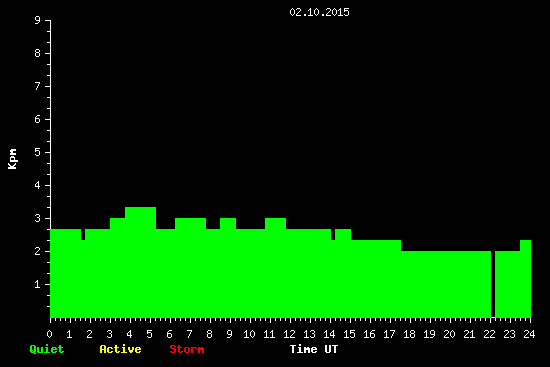Click hour 12 on time axis
The image size is (550, 367).
tap(289, 334)
